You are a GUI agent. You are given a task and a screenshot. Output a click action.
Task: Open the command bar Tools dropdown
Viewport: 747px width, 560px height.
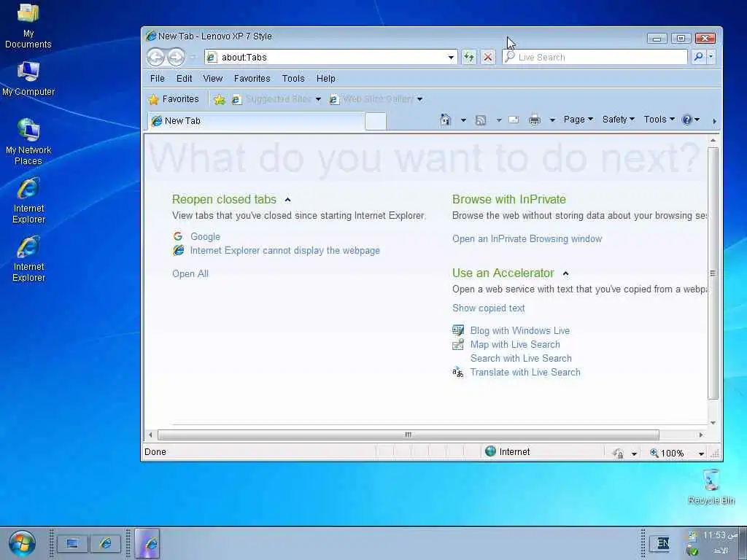tap(659, 120)
